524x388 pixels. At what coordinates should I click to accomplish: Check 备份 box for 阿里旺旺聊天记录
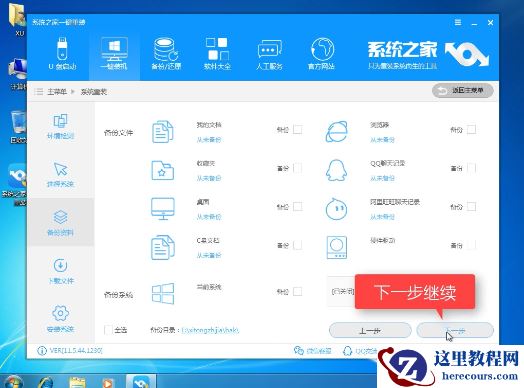[x=471, y=207]
